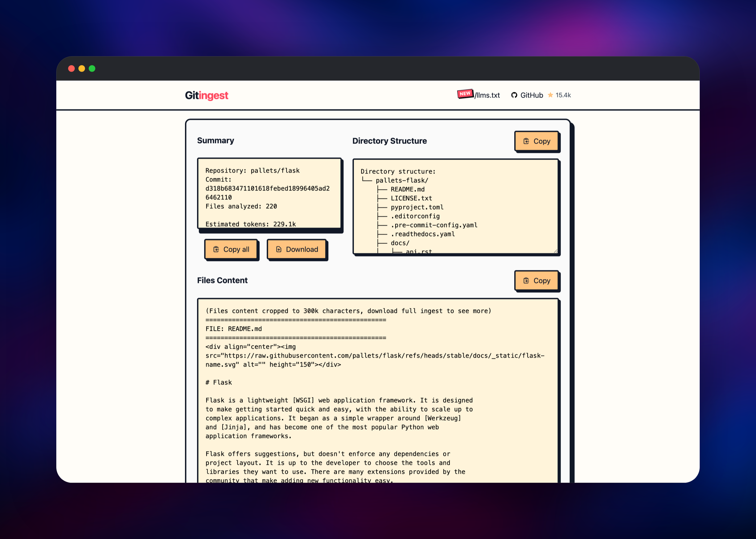Screen dimensions: 756x539
Task: Open the Gitingest home logo
Action: click(206, 95)
